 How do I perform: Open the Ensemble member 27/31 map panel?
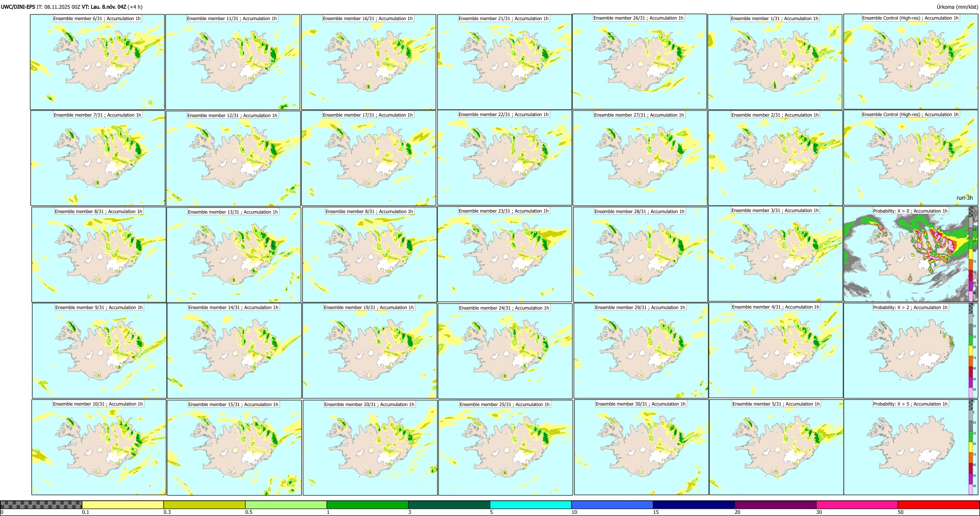pos(640,158)
